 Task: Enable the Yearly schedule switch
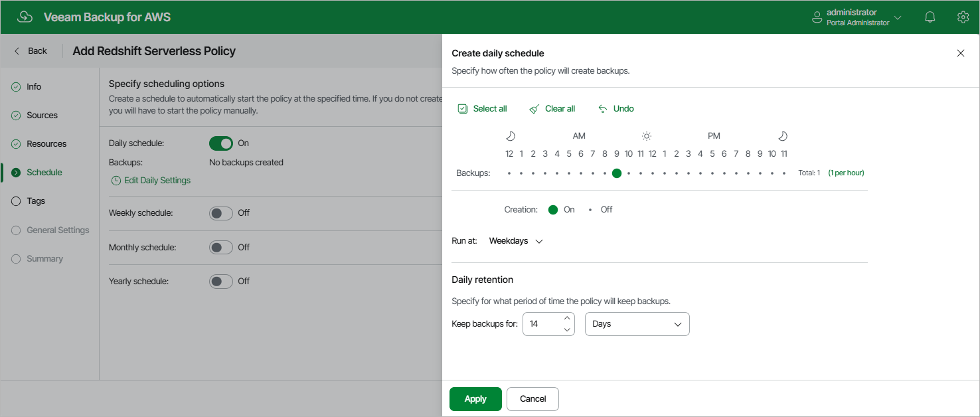click(x=221, y=282)
